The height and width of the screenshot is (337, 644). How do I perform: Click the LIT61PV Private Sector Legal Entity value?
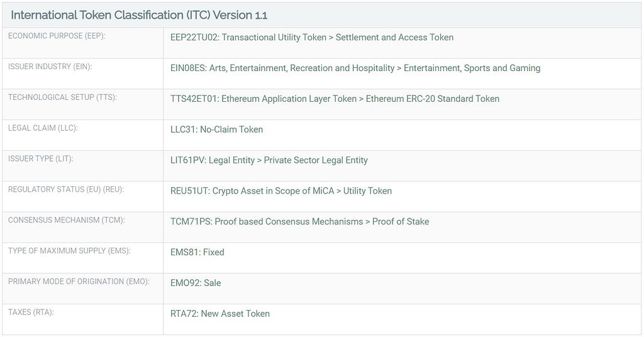[269, 160]
